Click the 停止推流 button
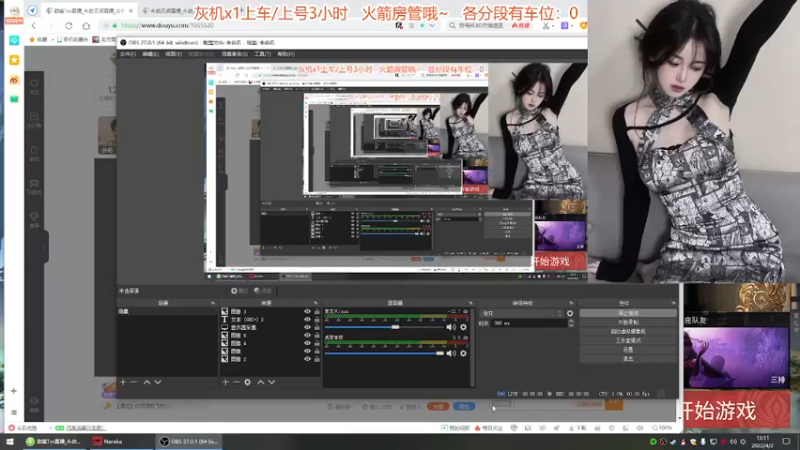The height and width of the screenshot is (450, 800). pyautogui.click(x=628, y=313)
